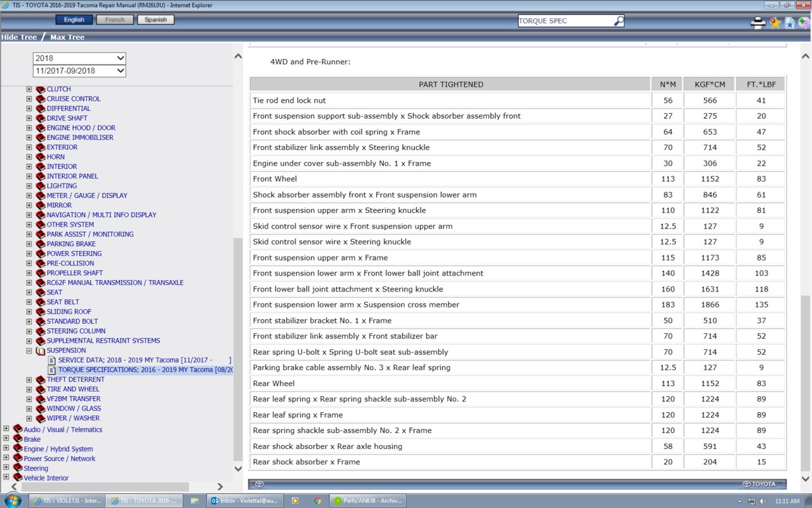Screen dimensions: 812x508
Task: Open the CRUISE CONTROL section
Action: (74, 99)
